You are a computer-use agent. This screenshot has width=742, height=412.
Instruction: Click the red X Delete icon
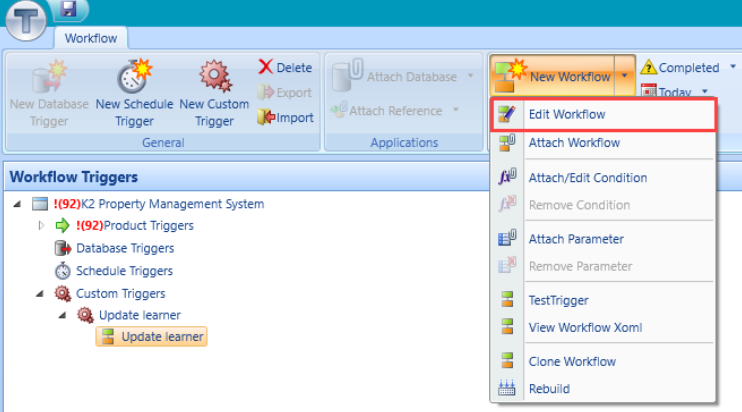265,67
